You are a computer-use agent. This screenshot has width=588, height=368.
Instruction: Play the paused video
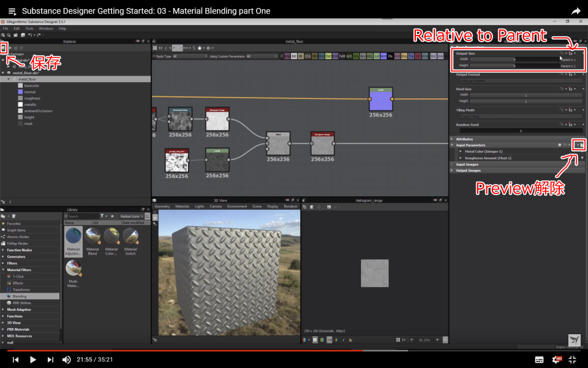coord(32,360)
